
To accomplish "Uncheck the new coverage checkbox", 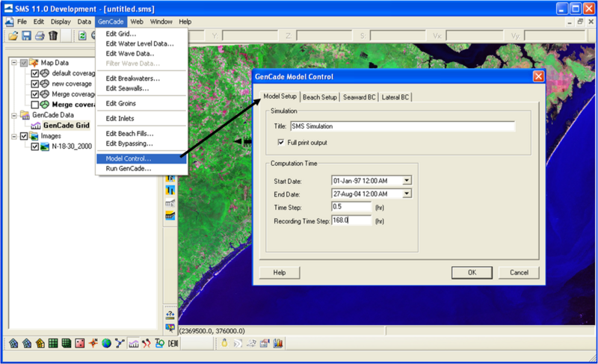I will pyautogui.click(x=34, y=84).
